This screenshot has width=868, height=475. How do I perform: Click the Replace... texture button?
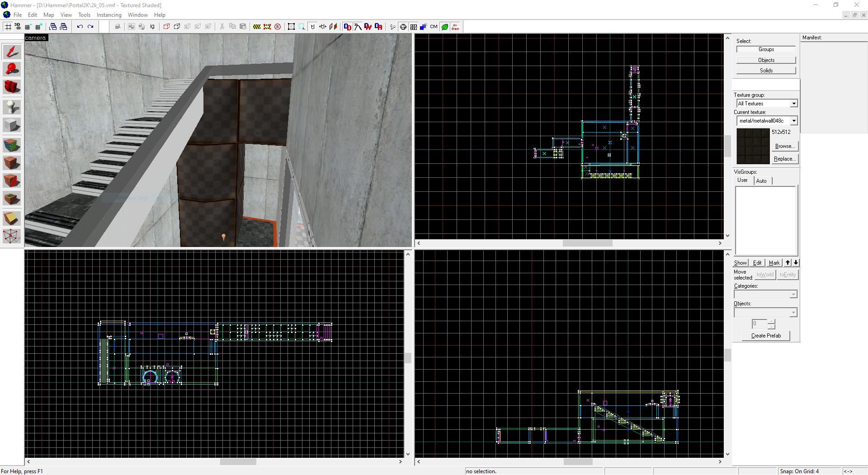(784, 159)
